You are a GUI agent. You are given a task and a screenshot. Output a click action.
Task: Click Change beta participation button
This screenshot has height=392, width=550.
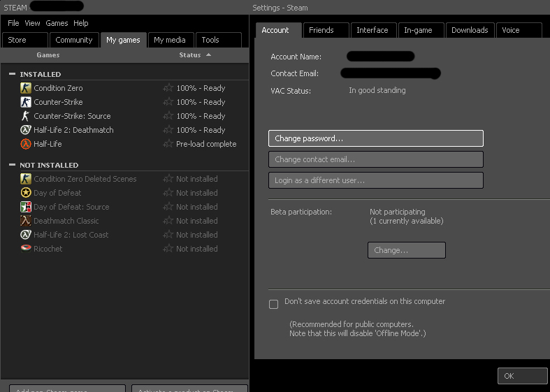click(x=407, y=250)
